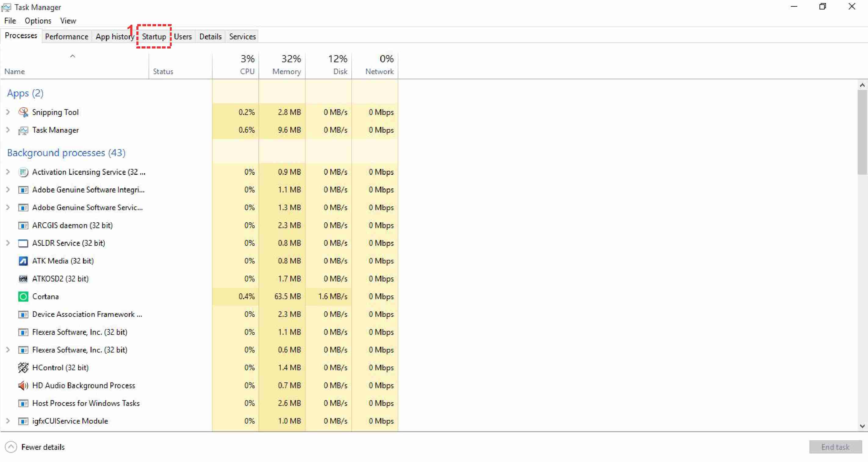Open the Options menu
The height and width of the screenshot is (462, 868).
[38, 21]
